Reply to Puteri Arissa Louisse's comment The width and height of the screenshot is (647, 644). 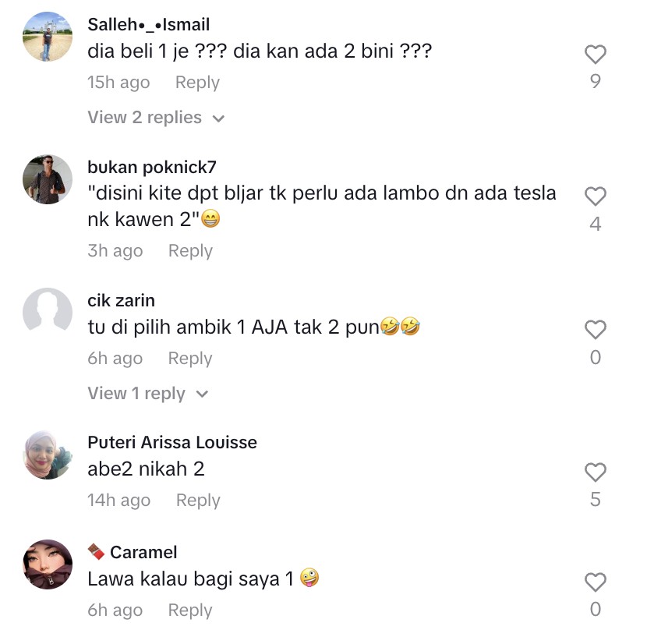[x=198, y=501]
